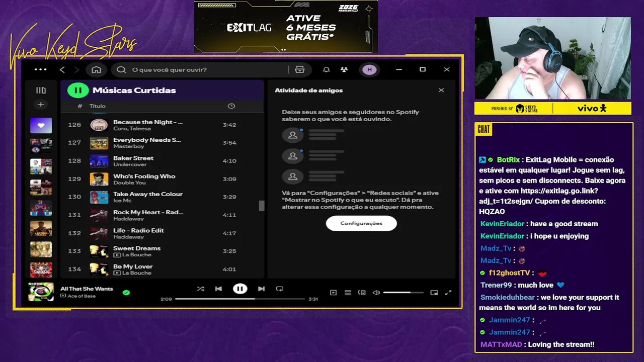
Task: Open the purple 'H' profile avatar menu
Action: pos(370,69)
